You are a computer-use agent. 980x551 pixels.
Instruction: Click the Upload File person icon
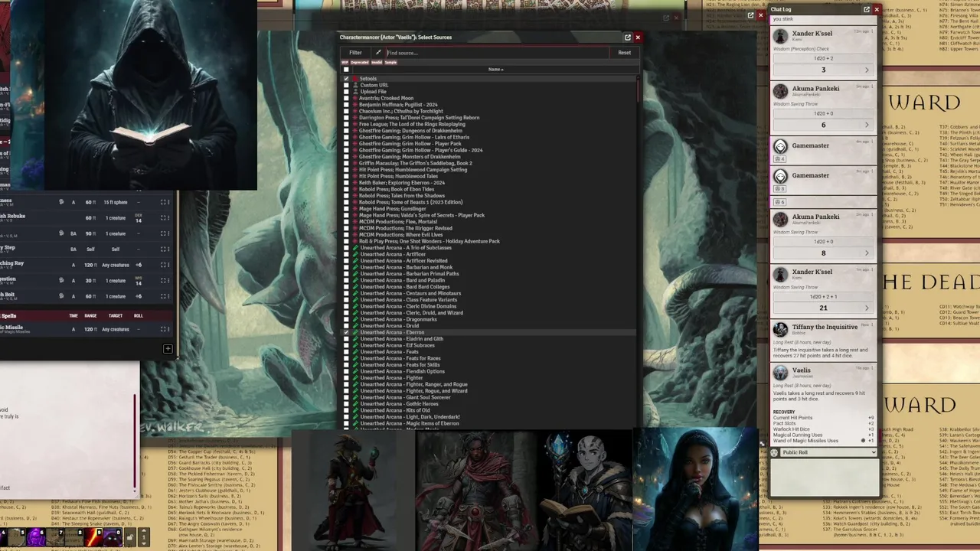click(355, 92)
